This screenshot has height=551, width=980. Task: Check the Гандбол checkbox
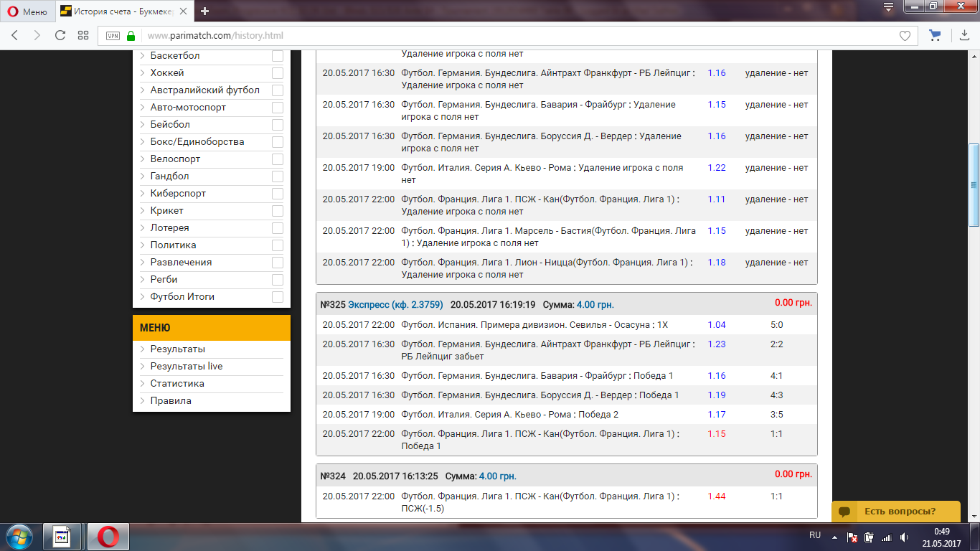tap(278, 176)
